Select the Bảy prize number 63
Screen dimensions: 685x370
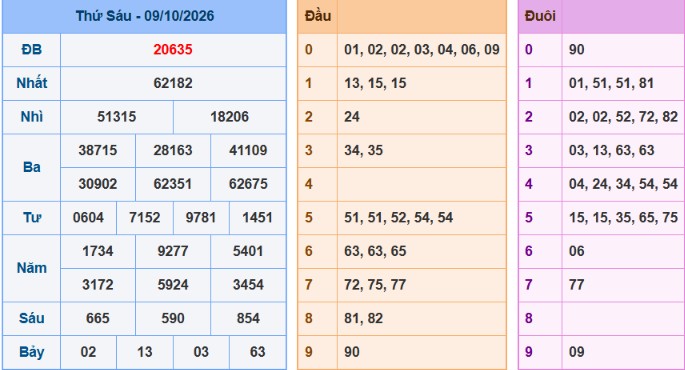257,352
